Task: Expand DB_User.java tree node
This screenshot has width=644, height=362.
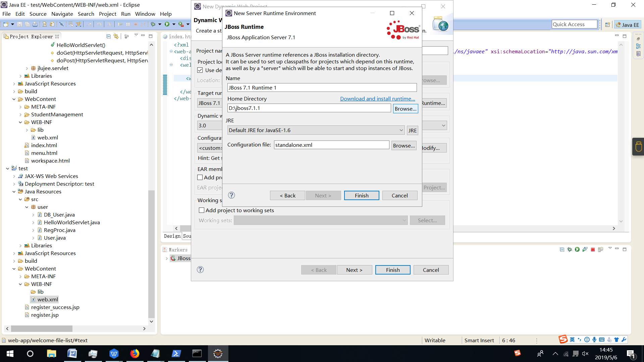Action: [x=33, y=215]
